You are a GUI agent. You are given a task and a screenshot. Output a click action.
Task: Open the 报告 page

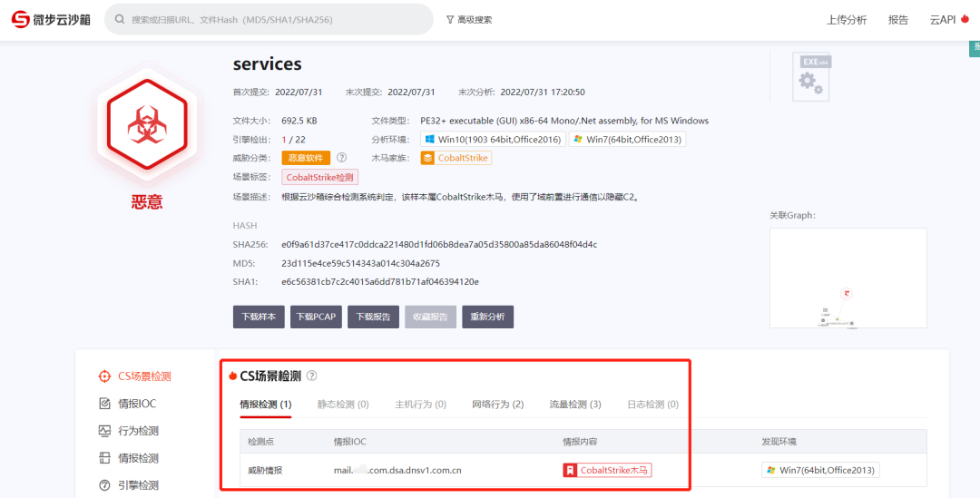pyautogui.click(x=898, y=19)
